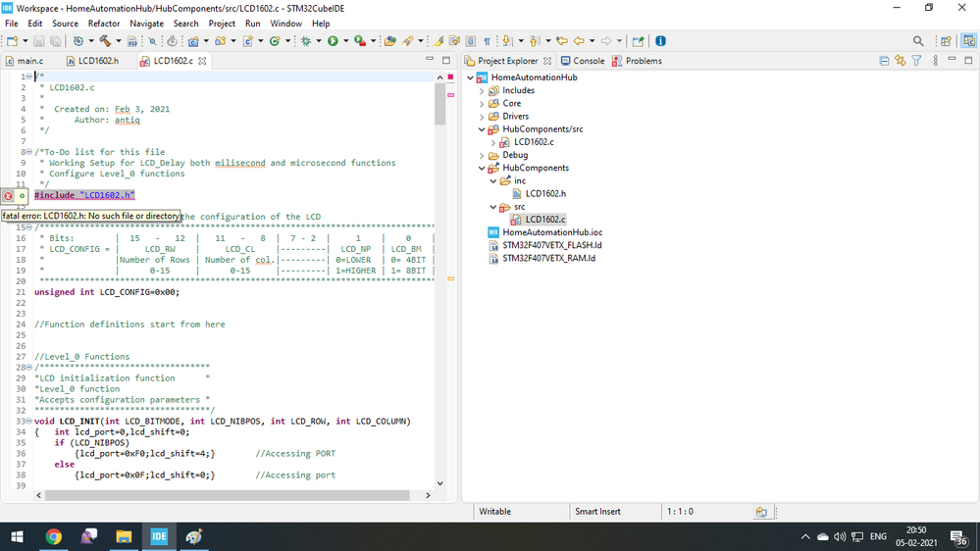Open the File menu

(x=11, y=24)
